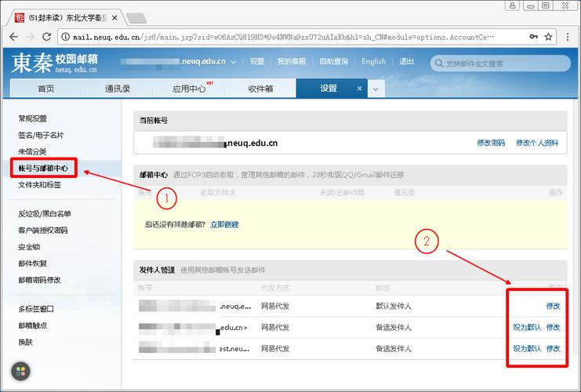Viewport: 581px width, 392px height.
Task: Switch language to English
Action: (373, 61)
